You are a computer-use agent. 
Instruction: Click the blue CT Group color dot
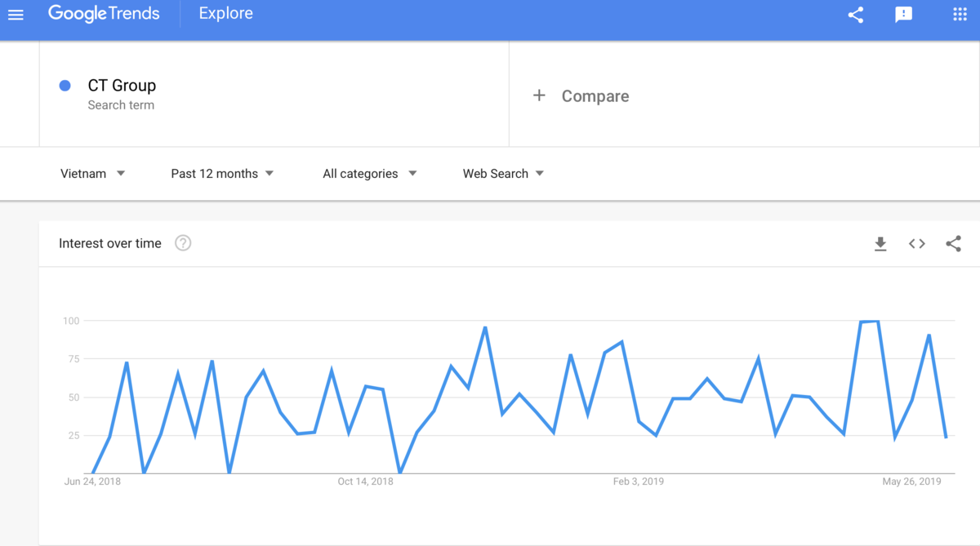coord(65,86)
